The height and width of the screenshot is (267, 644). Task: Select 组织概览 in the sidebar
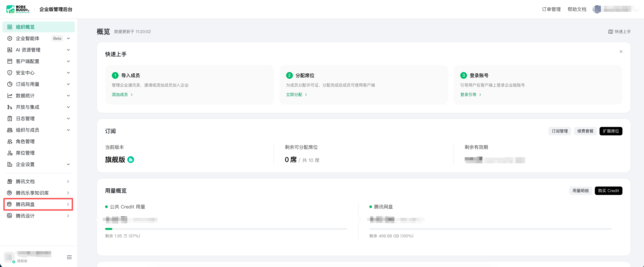(x=39, y=27)
